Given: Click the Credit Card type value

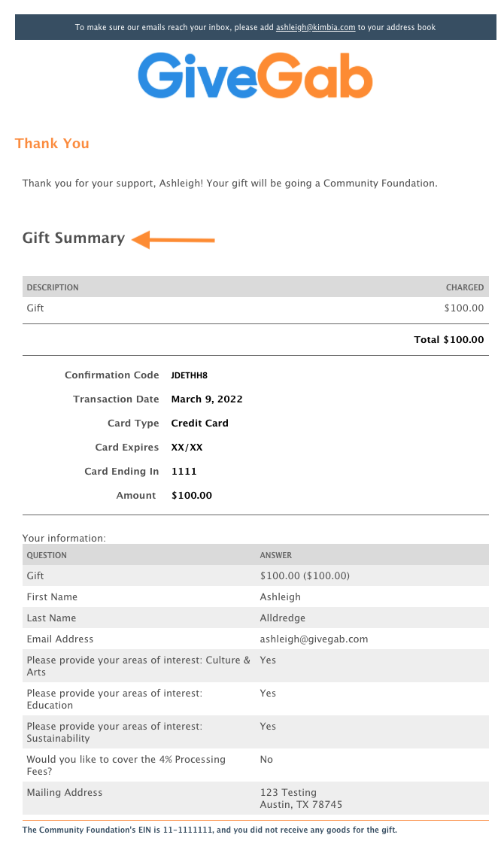Looking at the screenshot, I should (x=200, y=423).
